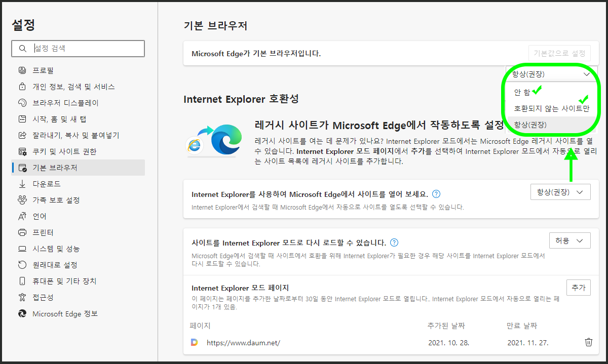Click the 설정 검색 search field
This screenshot has height=364, width=608.
click(78, 49)
